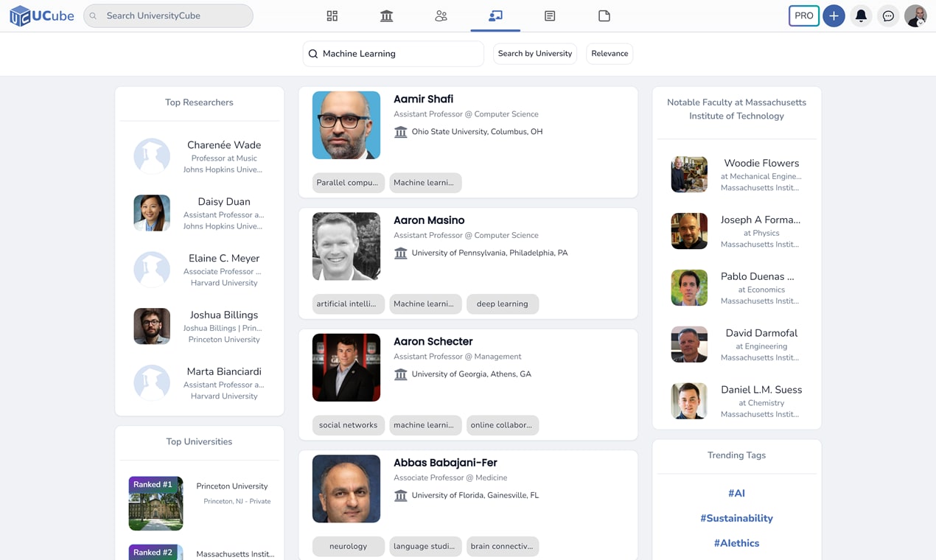Screen dimensions: 936x560
Task: Click Elaine C. Meyer's placeholder avatar
Action: coord(152,270)
